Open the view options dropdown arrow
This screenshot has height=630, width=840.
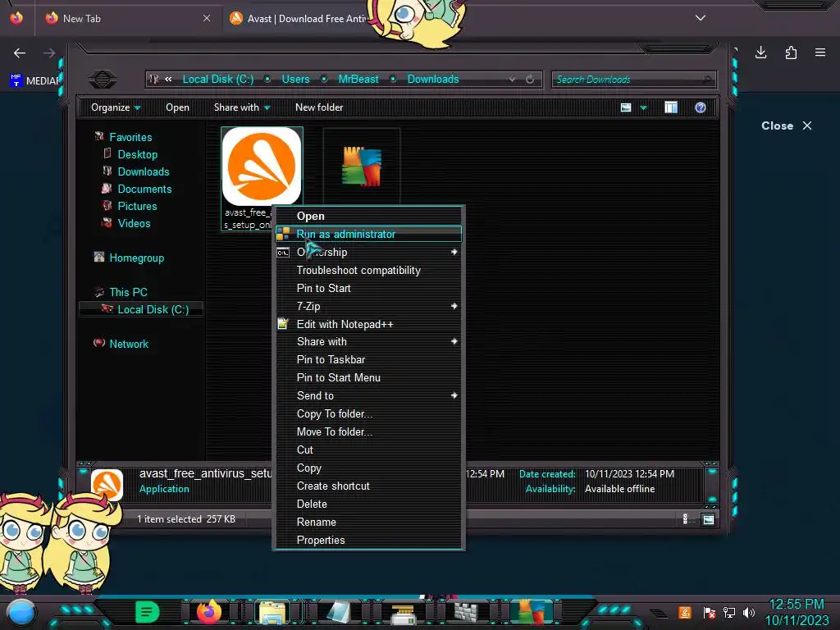643,107
